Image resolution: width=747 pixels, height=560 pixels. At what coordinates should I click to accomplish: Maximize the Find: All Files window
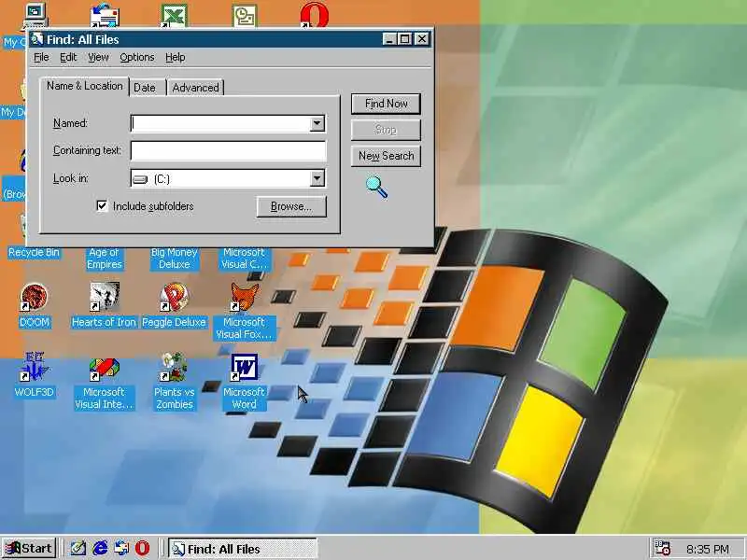(x=404, y=39)
